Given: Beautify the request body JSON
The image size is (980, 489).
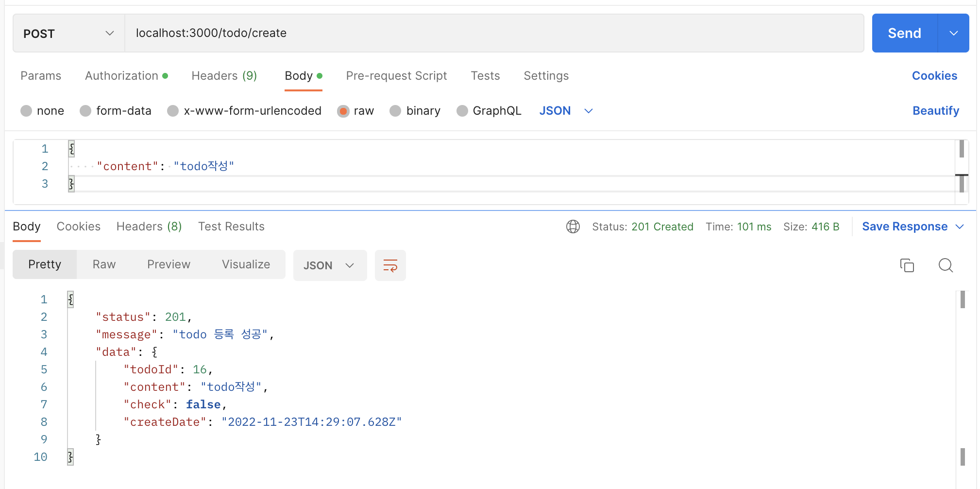Looking at the screenshot, I should point(936,111).
